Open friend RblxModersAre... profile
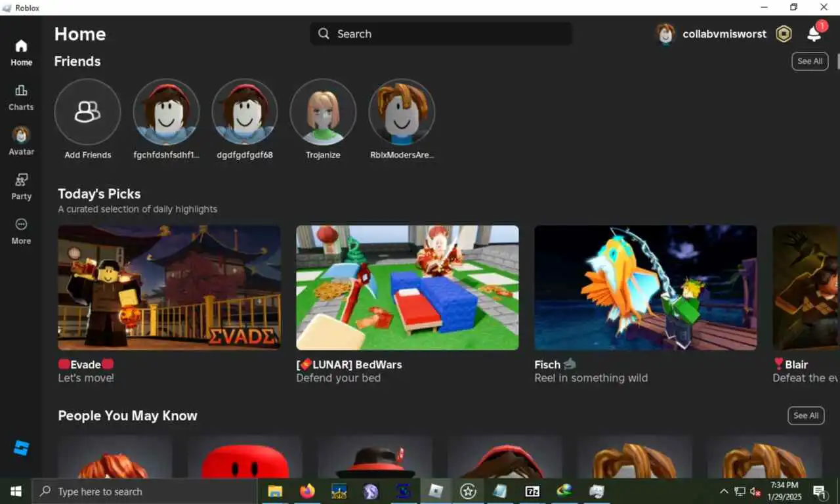The image size is (840, 504). click(402, 112)
